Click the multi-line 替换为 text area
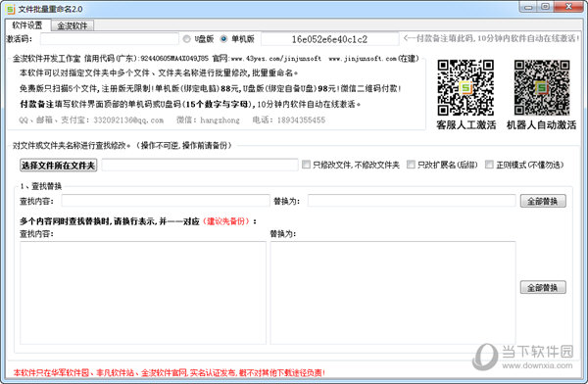The image size is (588, 384). point(393,293)
